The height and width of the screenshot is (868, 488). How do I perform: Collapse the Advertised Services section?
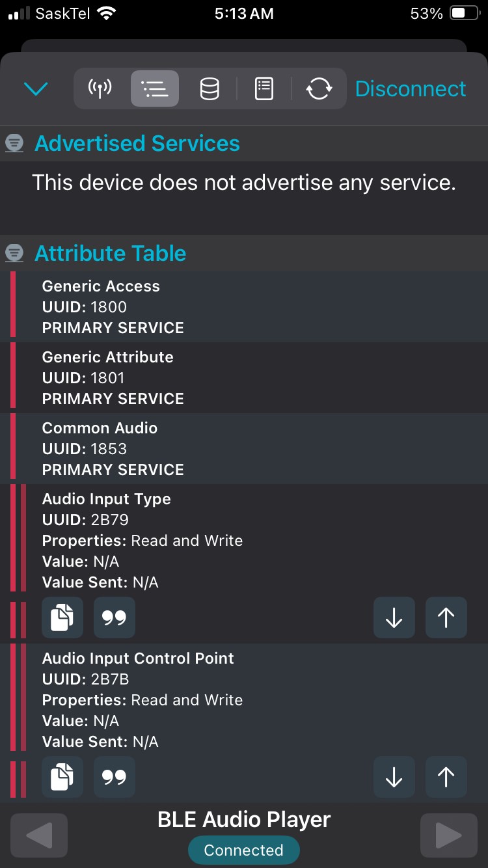[14, 143]
